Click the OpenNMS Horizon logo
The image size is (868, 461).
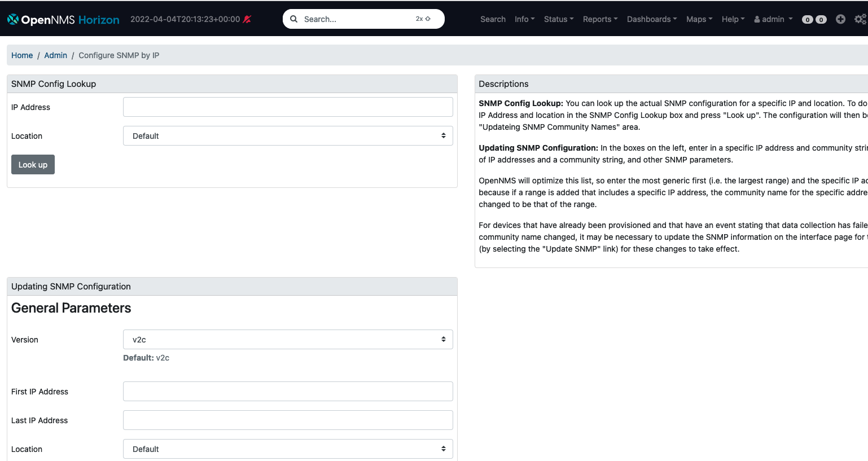coord(62,19)
